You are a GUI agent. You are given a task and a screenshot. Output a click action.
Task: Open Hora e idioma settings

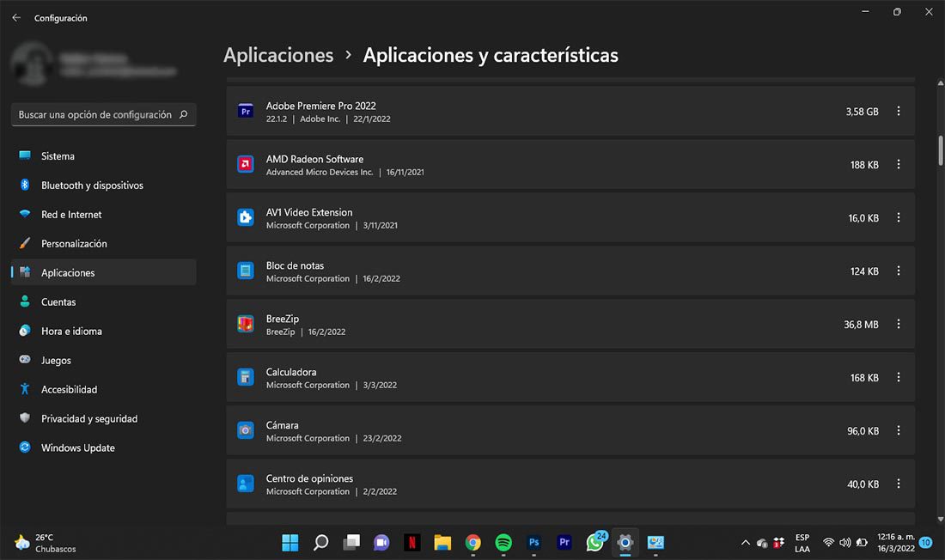(x=104, y=331)
